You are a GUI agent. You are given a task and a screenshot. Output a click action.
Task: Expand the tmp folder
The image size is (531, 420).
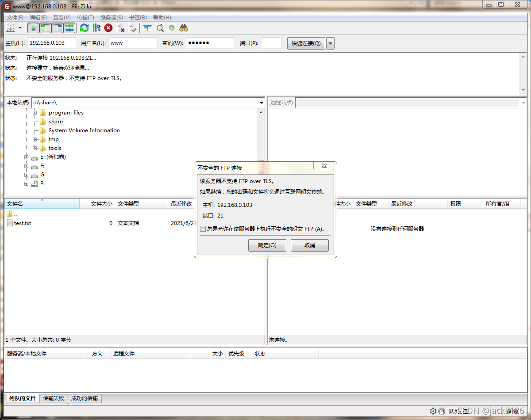coord(35,139)
